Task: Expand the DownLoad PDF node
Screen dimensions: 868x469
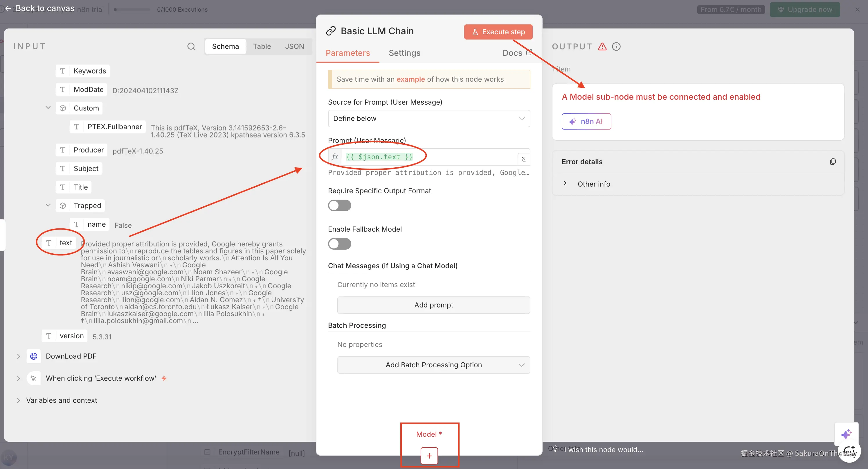Action: [19, 356]
